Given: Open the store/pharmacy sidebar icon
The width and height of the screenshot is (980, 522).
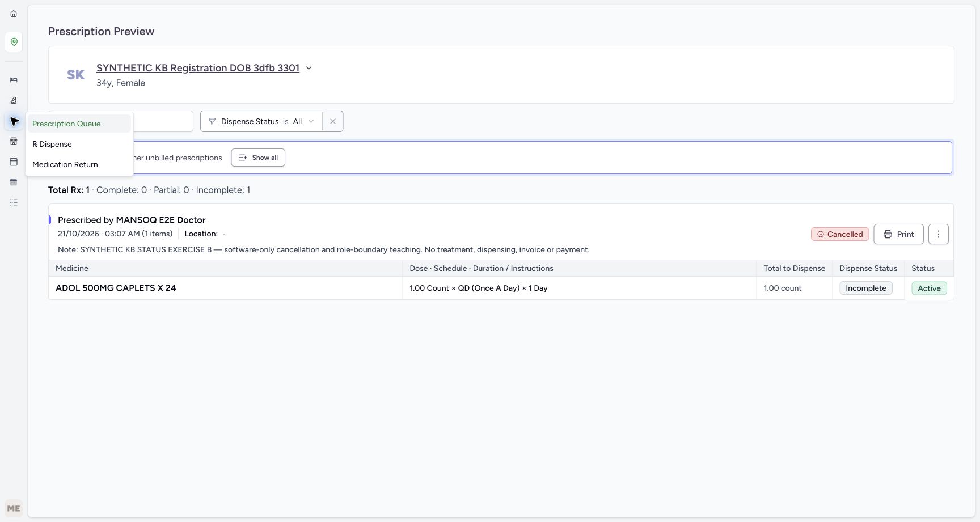Looking at the screenshot, I should 14,141.
